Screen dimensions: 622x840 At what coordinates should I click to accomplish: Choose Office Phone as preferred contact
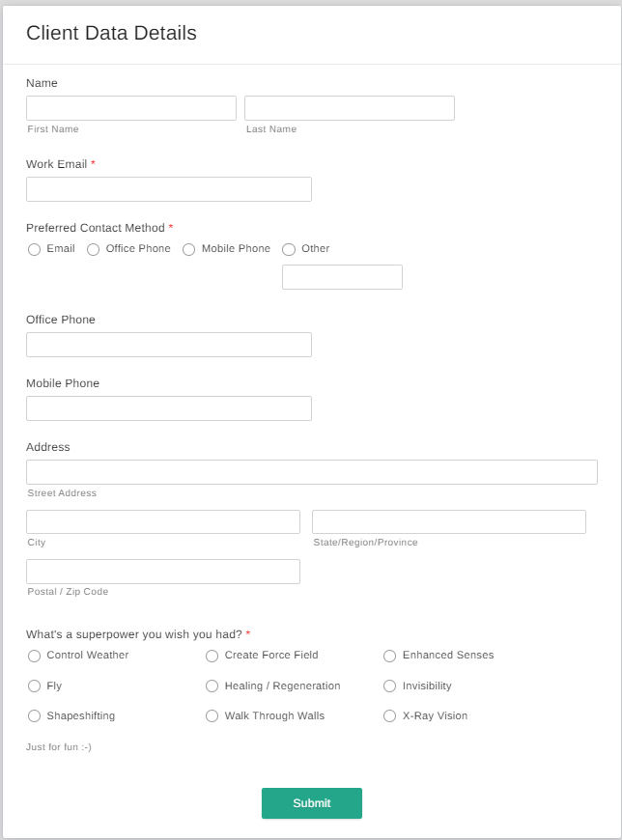point(94,250)
